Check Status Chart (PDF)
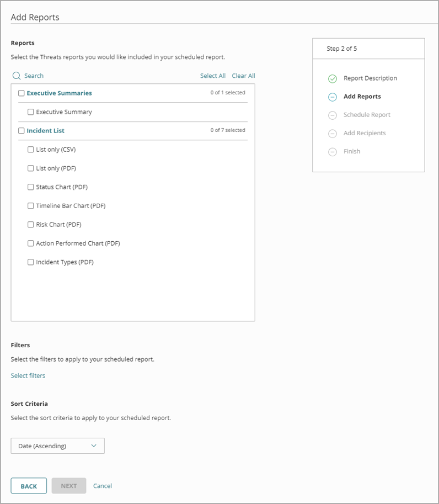 30,187
